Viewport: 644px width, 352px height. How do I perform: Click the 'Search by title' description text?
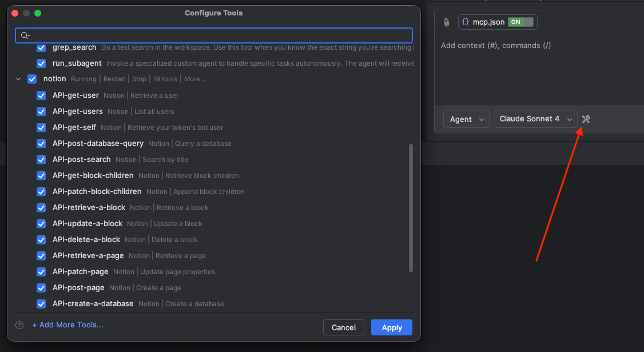pos(165,160)
